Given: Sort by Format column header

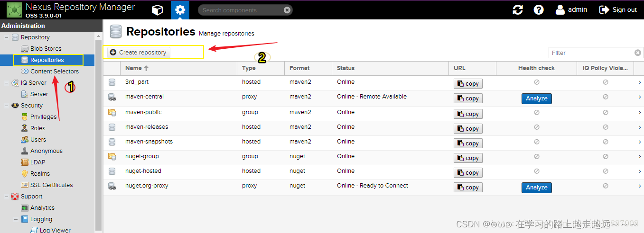Looking at the screenshot, I should pyautogui.click(x=308, y=68).
